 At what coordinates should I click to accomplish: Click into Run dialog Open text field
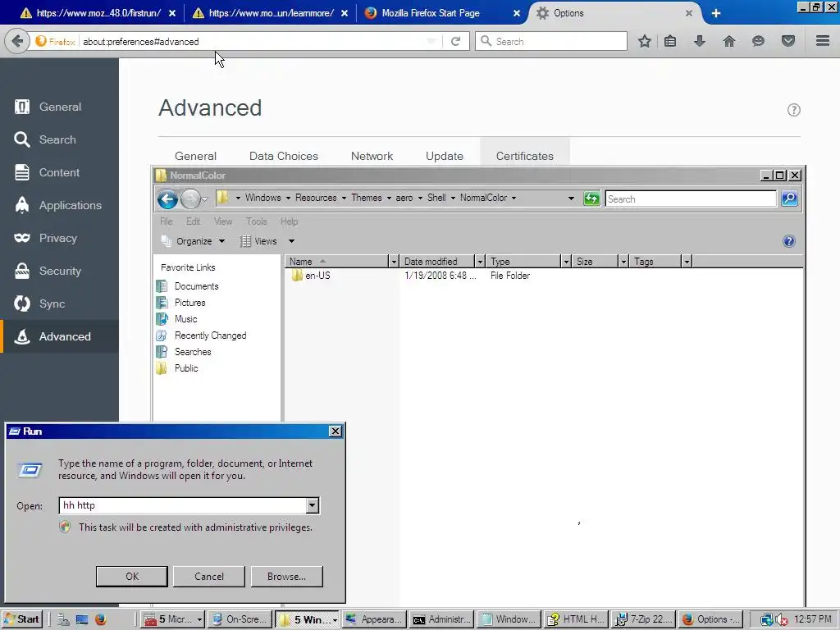183,505
